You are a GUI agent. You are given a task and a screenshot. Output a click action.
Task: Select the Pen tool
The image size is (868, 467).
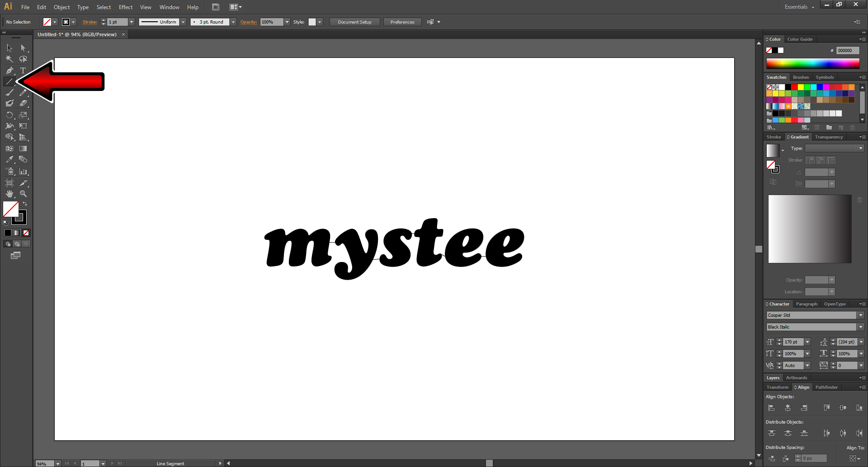pos(9,71)
